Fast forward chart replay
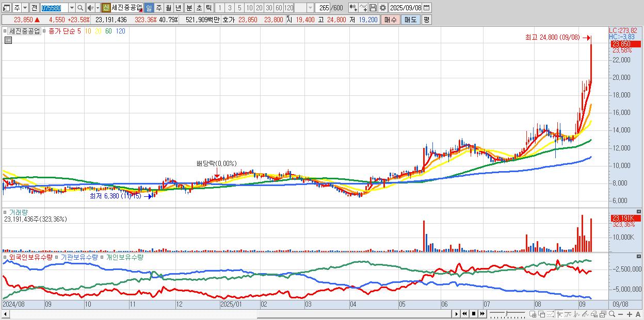644x320 pixels. 482,314
